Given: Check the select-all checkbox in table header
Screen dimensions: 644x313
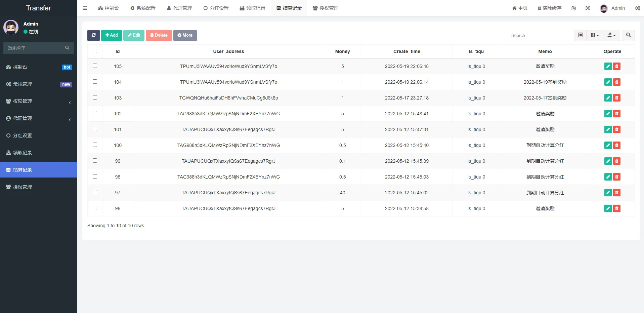Looking at the screenshot, I should [95, 51].
